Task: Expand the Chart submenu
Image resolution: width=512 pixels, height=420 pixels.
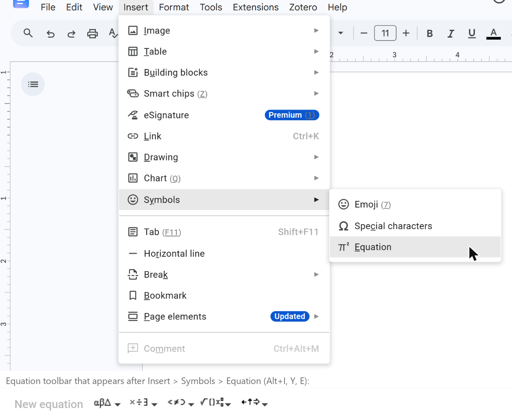Action: pyautogui.click(x=224, y=178)
